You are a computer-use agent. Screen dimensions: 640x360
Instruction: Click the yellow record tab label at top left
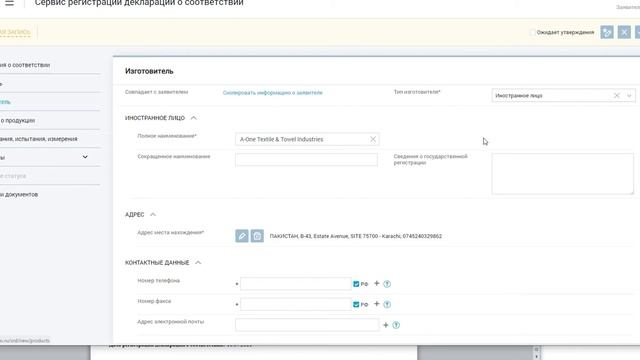tap(15, 32)
